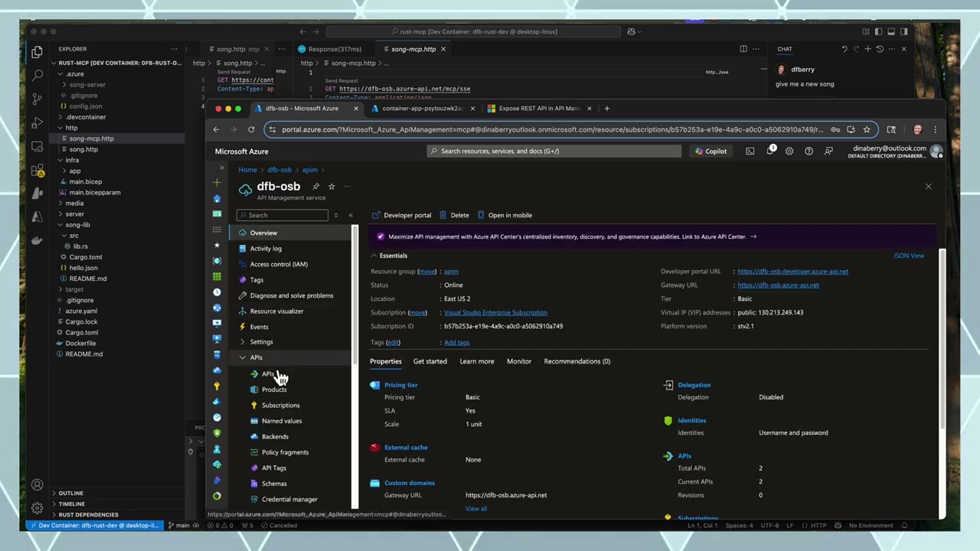Screen dimensions: 980x551
Task: Open Source Control view in VS Code
Action: 37,99
